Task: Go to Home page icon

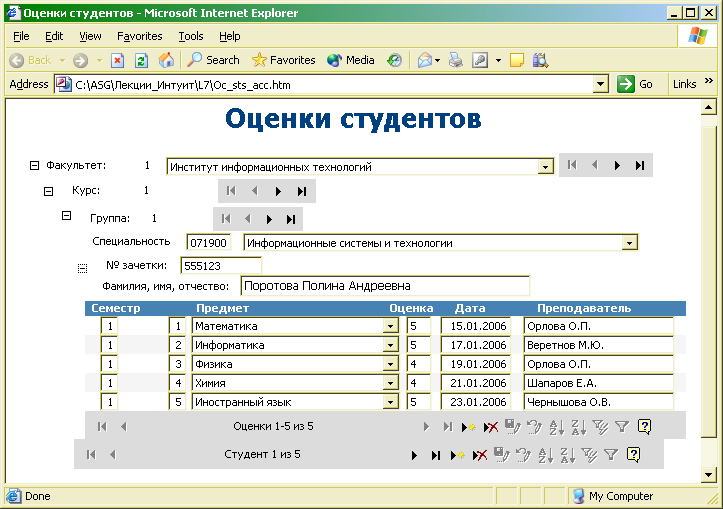Action: click(166, 60)
